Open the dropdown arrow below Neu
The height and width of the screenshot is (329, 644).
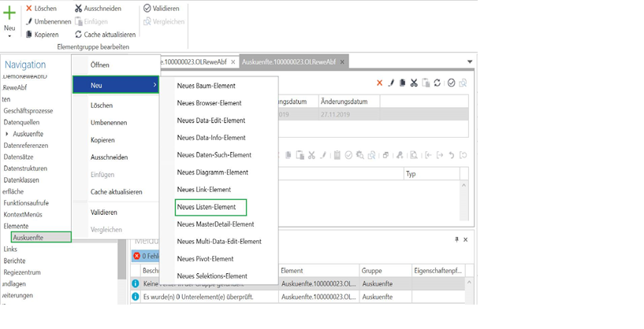pos(9,36)
